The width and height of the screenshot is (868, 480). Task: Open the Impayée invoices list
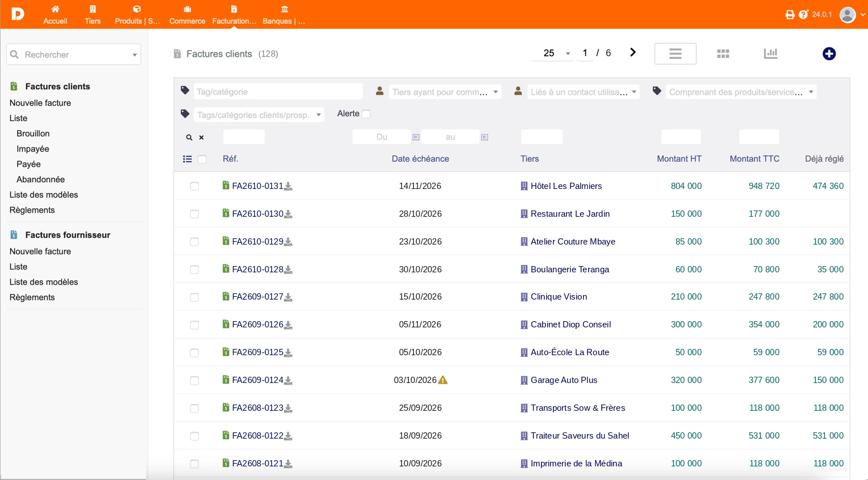pos(33,149)
